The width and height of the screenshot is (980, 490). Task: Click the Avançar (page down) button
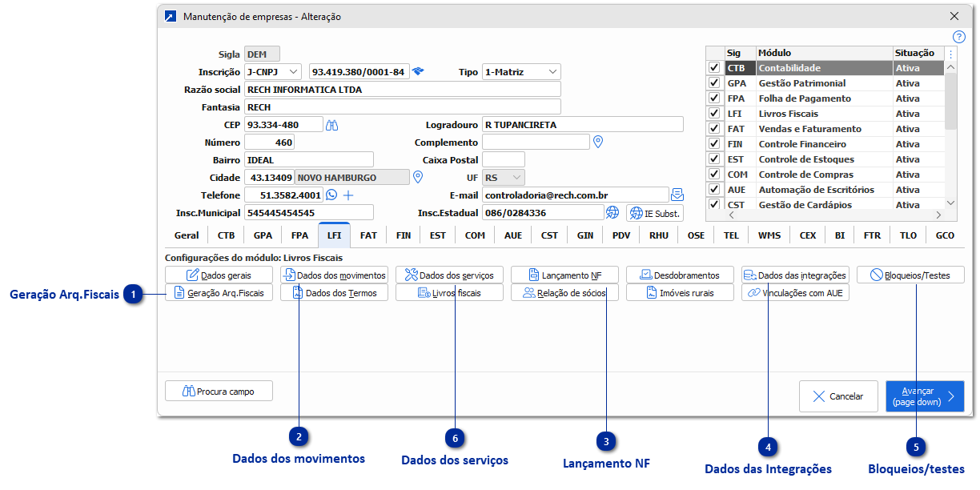pos(924,396)
